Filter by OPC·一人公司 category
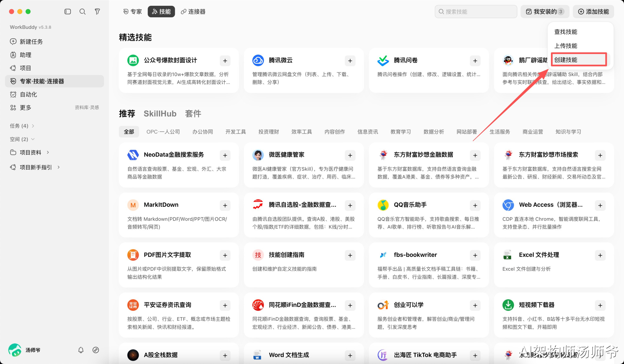The width and height of the screenshot is (624, 364). 163,132
